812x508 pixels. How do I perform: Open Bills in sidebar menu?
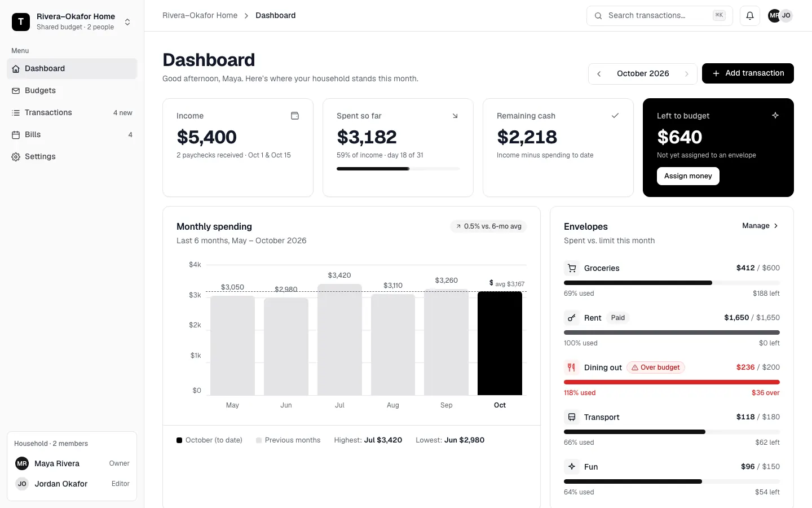(x=72, y=135)
